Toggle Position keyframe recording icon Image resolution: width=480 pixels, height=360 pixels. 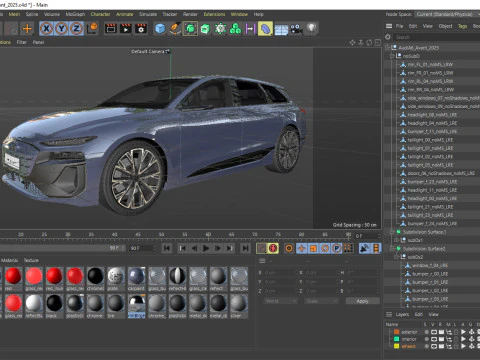point(301,248)
